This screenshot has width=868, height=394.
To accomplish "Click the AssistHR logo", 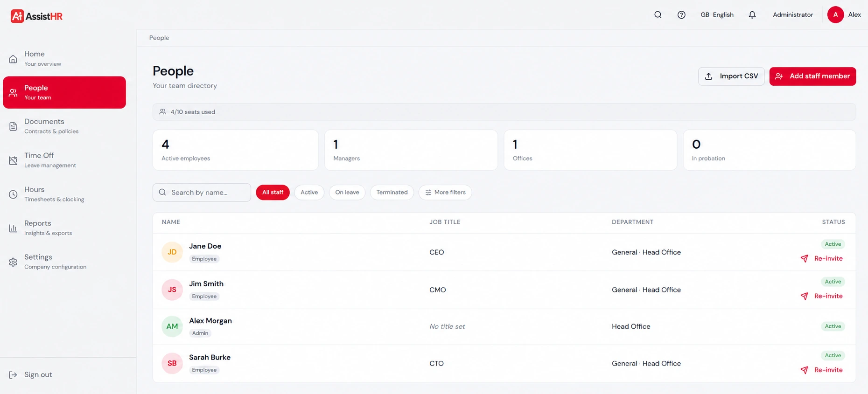I will click(36, 16).
